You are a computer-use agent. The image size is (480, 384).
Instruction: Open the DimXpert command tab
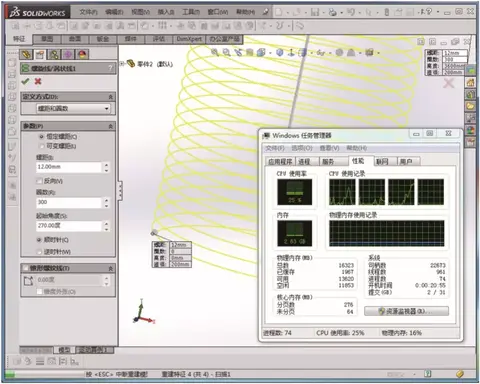tap(189, 39)
